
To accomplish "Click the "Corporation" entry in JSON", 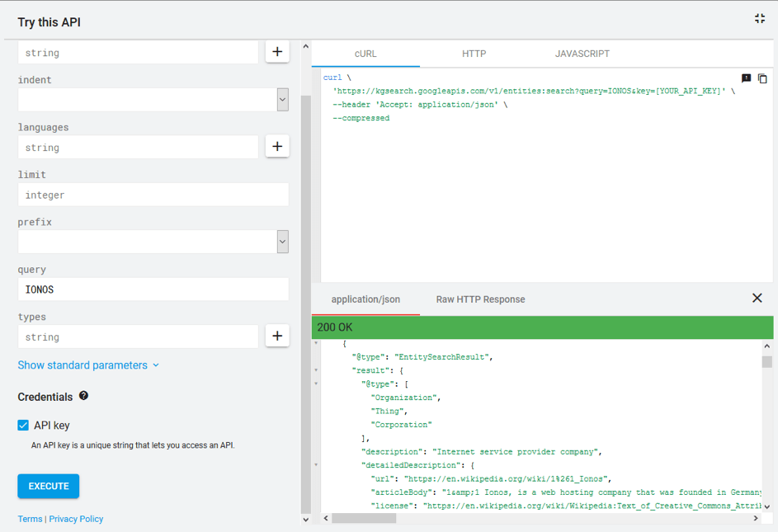I will (402, 424).
